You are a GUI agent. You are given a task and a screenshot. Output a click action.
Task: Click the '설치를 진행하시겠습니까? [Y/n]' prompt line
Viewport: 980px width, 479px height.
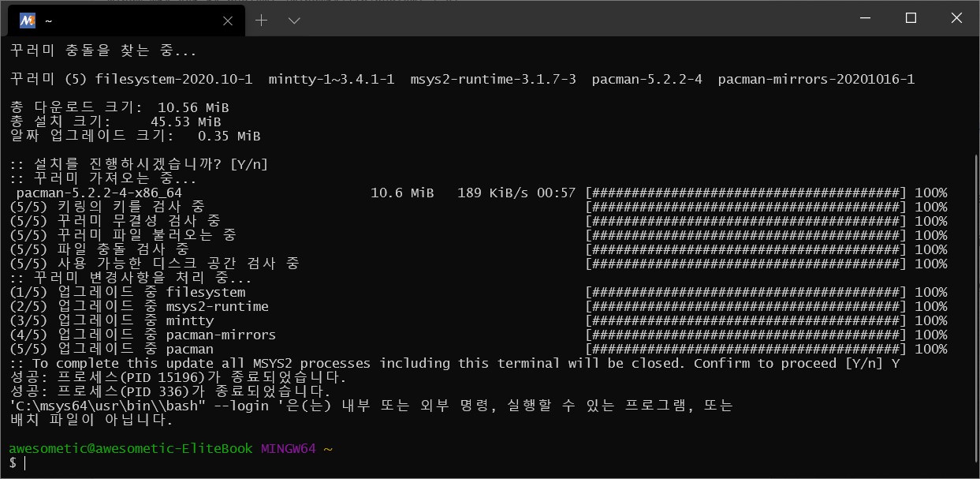click(x=139, y=164)
